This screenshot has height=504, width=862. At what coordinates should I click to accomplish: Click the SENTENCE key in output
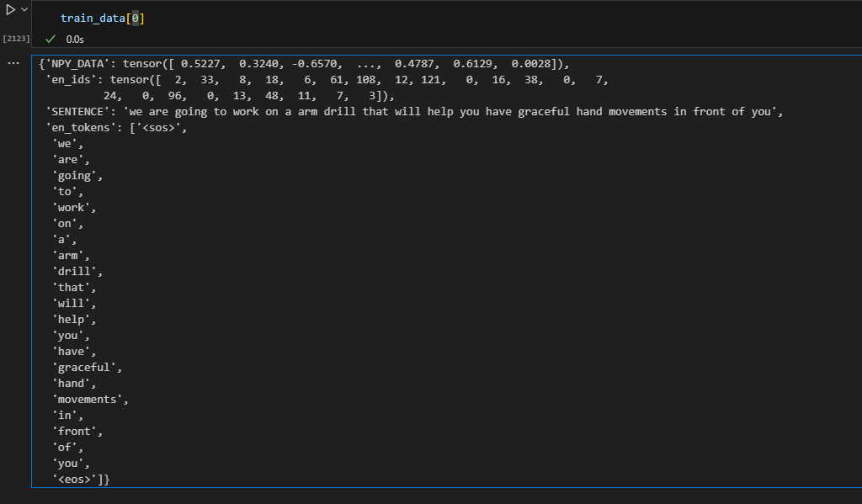[77, 112]
